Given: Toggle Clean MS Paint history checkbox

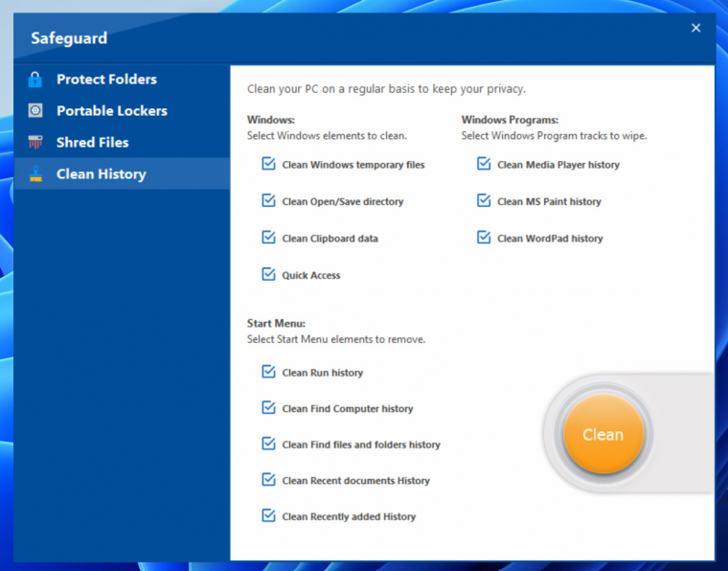Looking at the screenshot, I should tap(484, 200).
